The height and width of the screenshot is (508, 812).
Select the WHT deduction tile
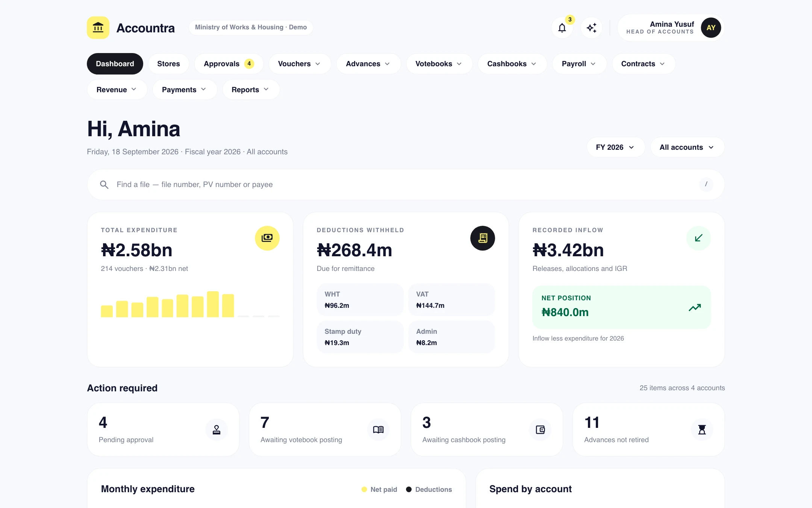(x=360, y=300)
